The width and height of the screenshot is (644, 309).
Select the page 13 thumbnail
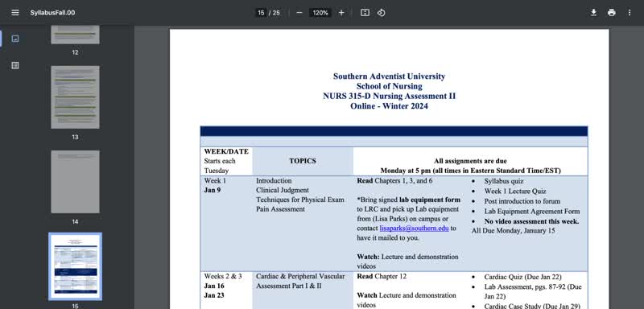[x=75, y=97]
